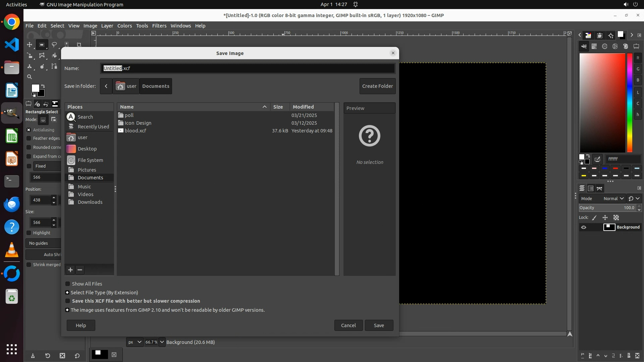Click the swap foreground/background colors arrow

pos(43,86)
